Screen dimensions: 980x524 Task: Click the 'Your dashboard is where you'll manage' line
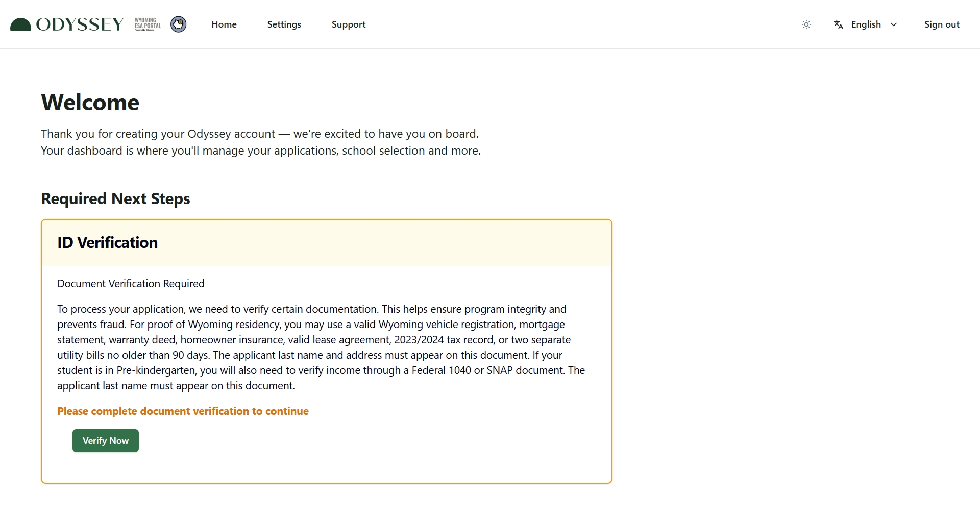click(261, 151)
